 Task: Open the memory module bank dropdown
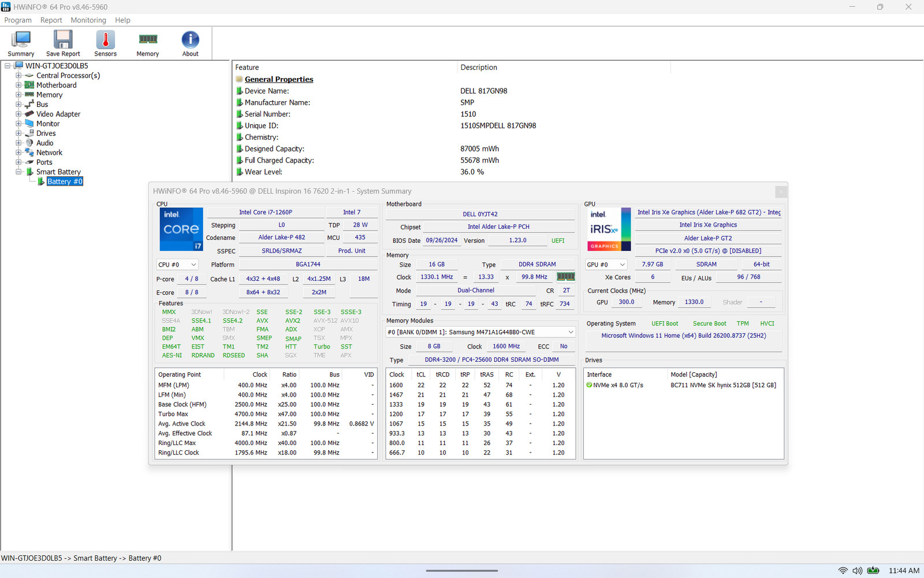click(x=480, y=332)
